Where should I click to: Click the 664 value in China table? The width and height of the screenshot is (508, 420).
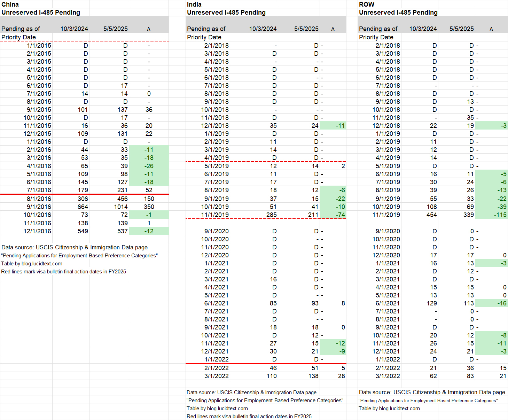[83, 207]
